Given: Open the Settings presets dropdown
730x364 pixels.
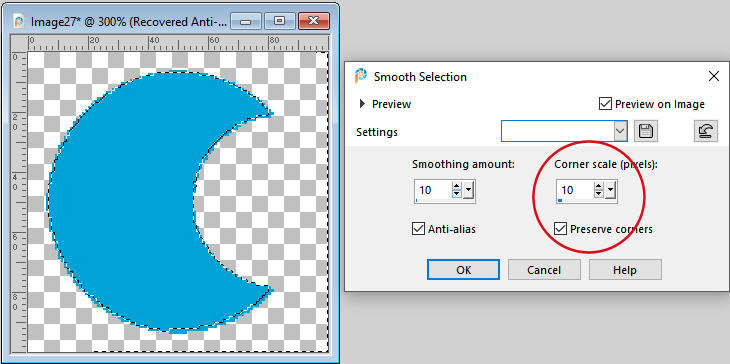Looking at the screenshot, I should [x=620, y=132].
